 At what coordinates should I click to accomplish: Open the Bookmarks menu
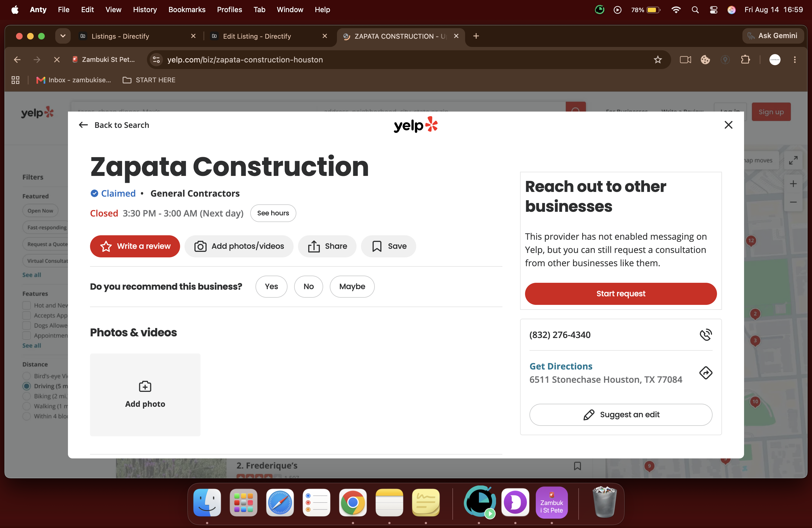[x=187, y=10]
